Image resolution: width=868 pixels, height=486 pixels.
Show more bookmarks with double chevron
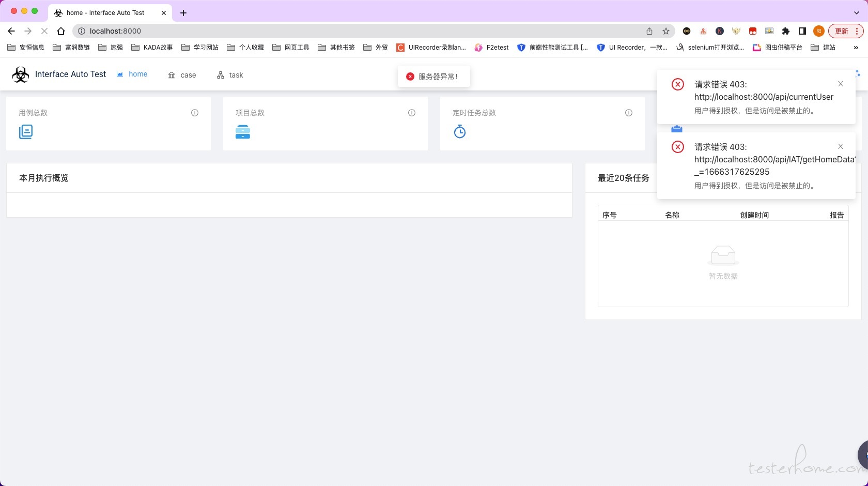pos(856,48)
